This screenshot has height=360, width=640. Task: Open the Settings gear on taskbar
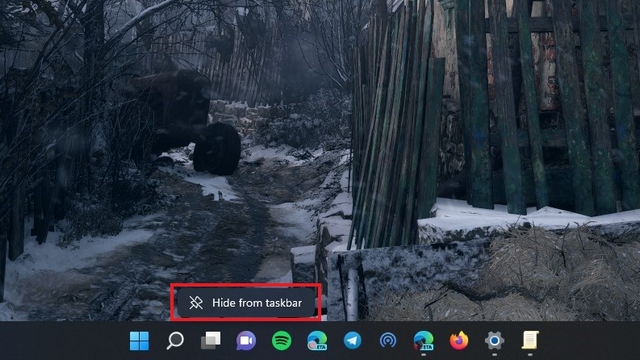pos(494,340)
